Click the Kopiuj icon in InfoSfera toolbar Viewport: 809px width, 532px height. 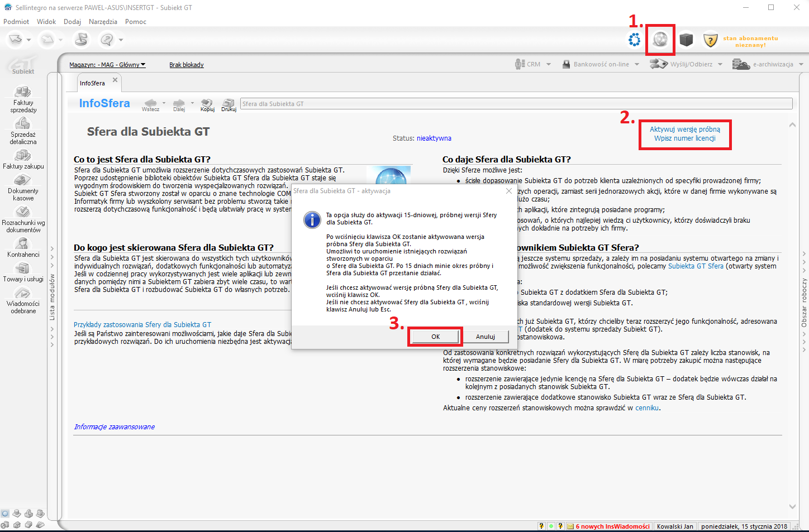click(207, 103)
